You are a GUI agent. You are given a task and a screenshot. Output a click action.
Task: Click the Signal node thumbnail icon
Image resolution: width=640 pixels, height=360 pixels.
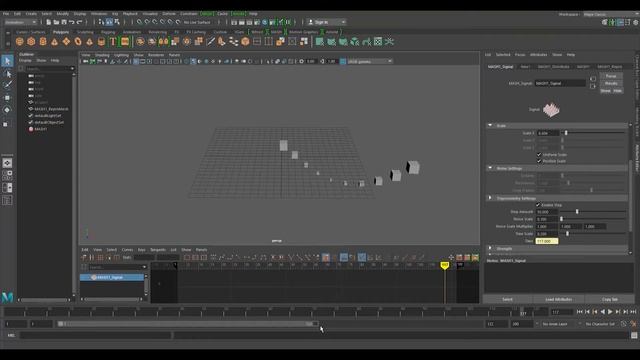point(551,109)
